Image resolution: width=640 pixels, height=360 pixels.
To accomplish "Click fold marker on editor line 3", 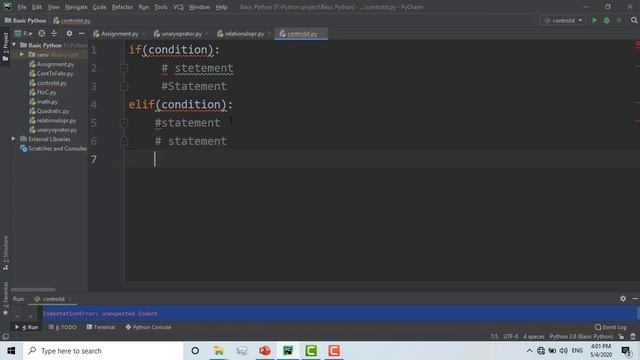I will pyautogui.click(x=124, y=87).
